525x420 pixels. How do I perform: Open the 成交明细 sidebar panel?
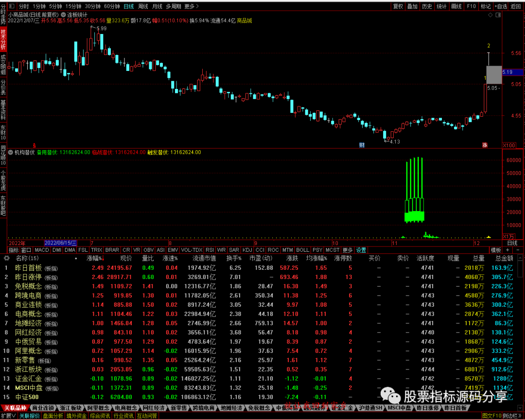point(3,65)
